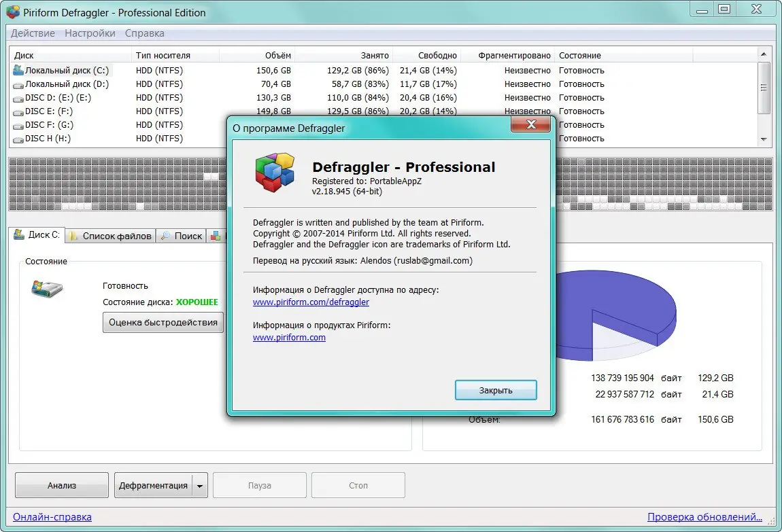782x532 pixels.
Task: Select the DISC D: (E:) (E:) row
Action: tap(383, 98)
